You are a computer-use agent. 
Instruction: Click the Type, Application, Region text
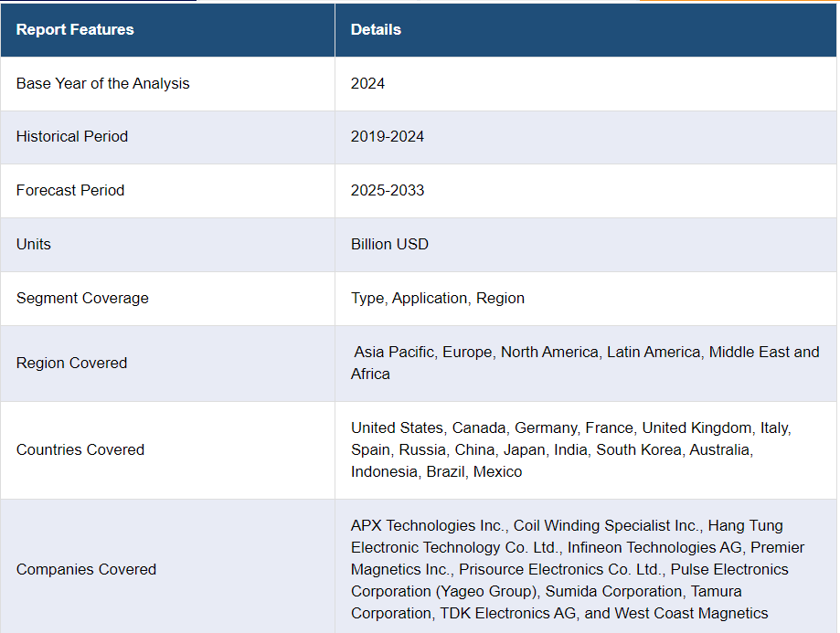point(438,298)
